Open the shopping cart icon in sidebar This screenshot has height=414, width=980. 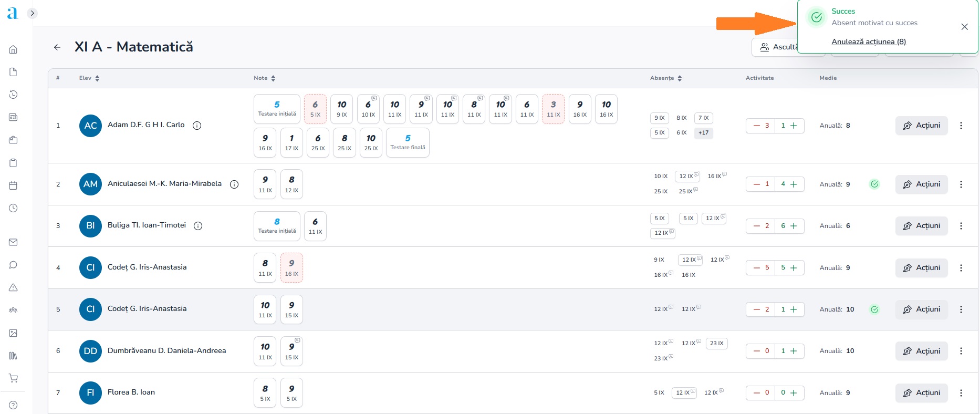point(13,378)
